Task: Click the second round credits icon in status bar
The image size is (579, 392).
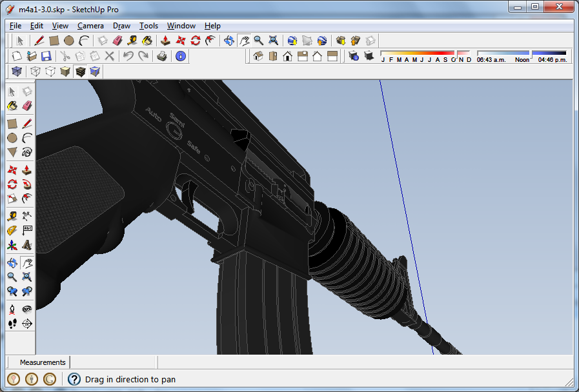Action: click(x=32, y=379)
